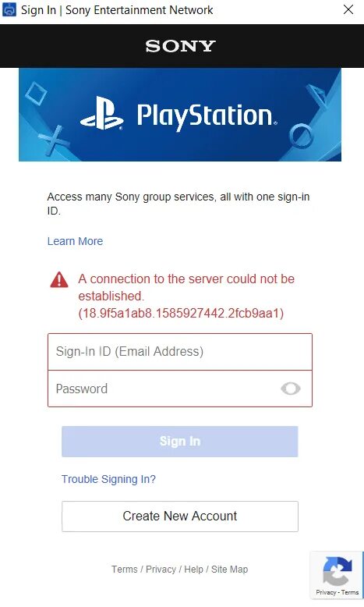
Task: Toggle password visibility with the eye icon
Action: coord(291,389)
